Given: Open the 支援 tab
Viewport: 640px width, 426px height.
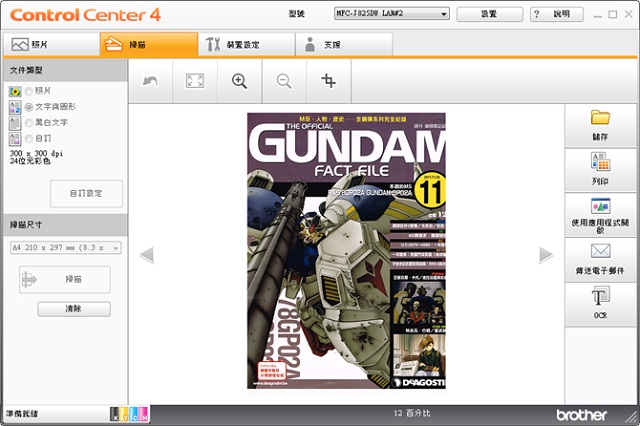Looking at the screenshot, I should click(x=344, y=44).
